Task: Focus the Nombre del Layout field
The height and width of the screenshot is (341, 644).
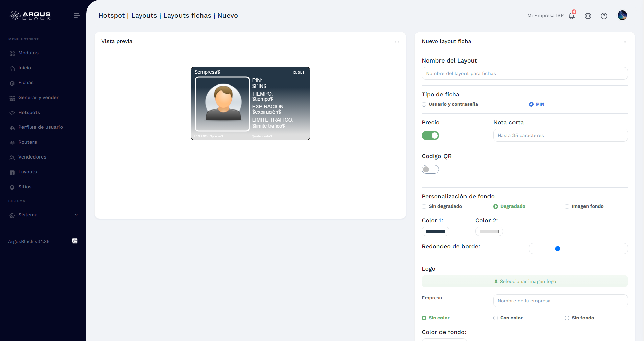Action: [x=525, y=73]
